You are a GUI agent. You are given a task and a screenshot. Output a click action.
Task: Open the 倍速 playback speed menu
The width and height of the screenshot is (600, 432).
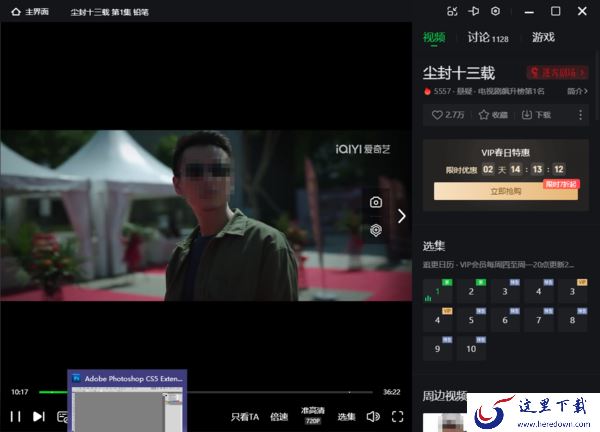coord(279,417)
